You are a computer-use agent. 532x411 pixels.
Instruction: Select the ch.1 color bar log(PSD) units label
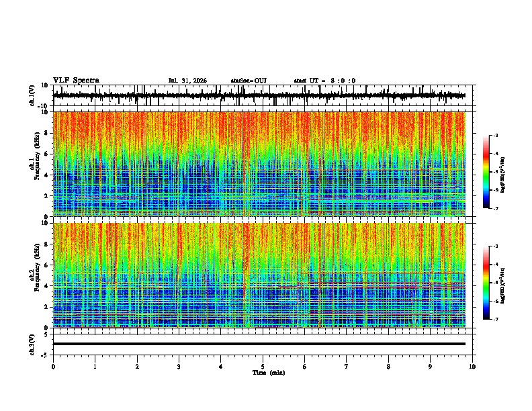(x=503, y=175)
